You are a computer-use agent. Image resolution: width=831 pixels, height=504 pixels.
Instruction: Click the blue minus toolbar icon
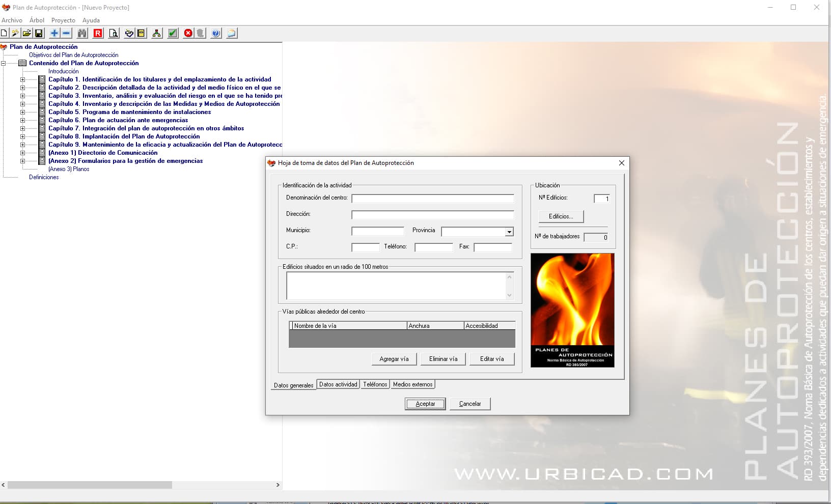click(66, 33)
